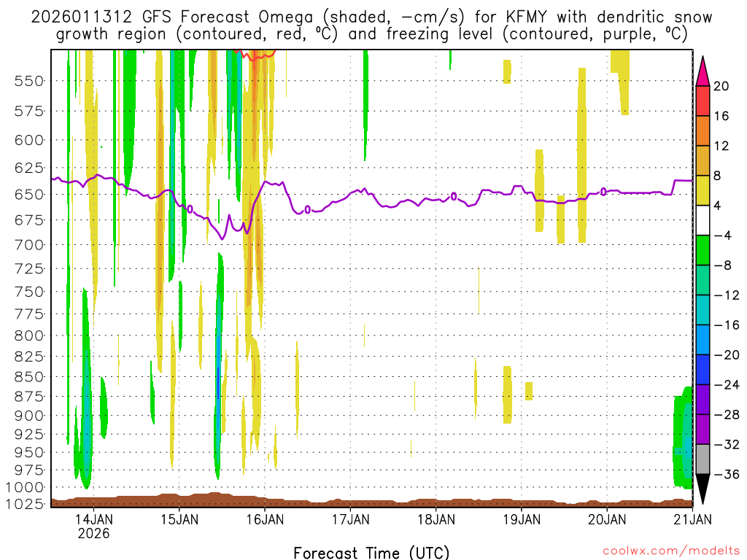Click the chart title line starting 2026011312 GFS
747x560 pixels.
tap(371, 17)
